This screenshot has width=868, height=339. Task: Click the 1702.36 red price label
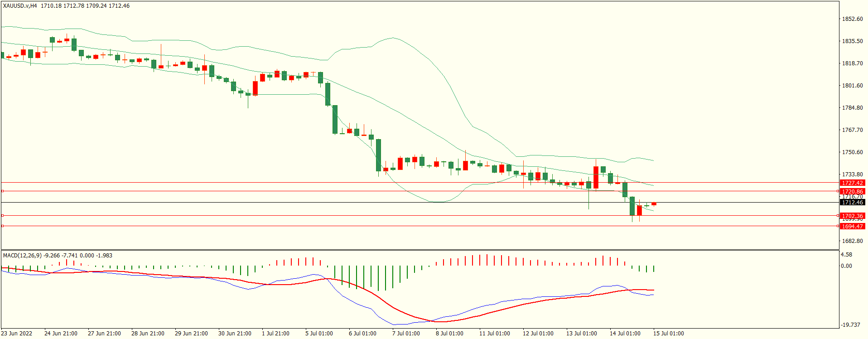coord(852,216)
